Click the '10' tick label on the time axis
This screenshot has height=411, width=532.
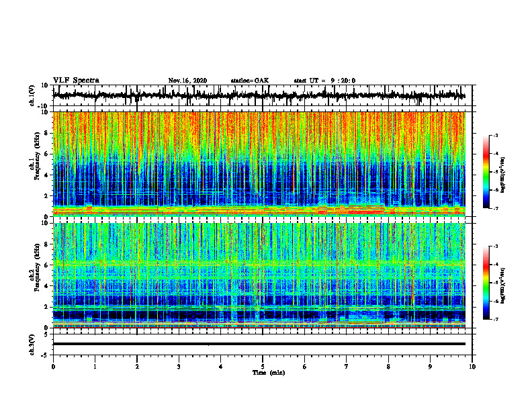coord(472,367)
